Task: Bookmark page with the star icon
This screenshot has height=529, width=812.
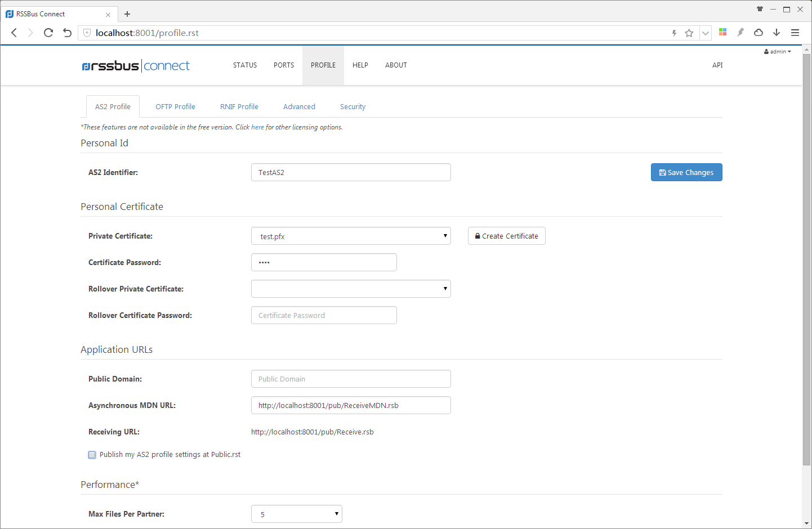Action: click(689, 33)
